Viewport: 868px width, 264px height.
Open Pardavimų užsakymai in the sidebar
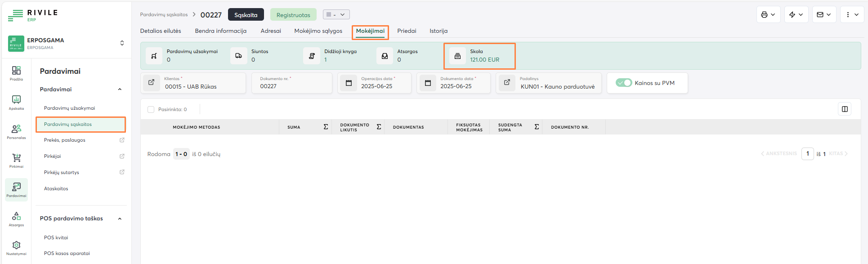pyautogui.click(x=69, y=108)
